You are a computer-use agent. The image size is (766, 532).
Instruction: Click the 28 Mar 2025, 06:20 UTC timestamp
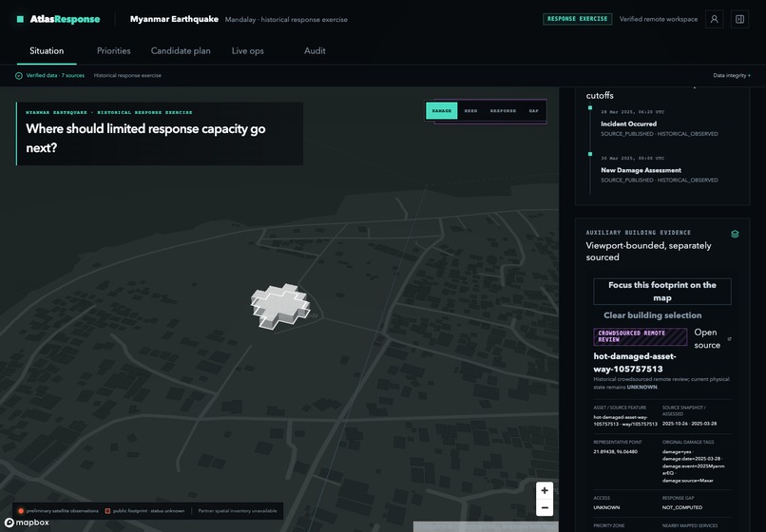[633, 112]
